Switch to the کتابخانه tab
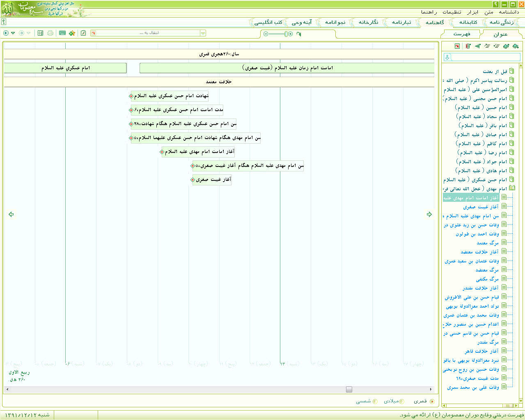 [x=468, y=23]
